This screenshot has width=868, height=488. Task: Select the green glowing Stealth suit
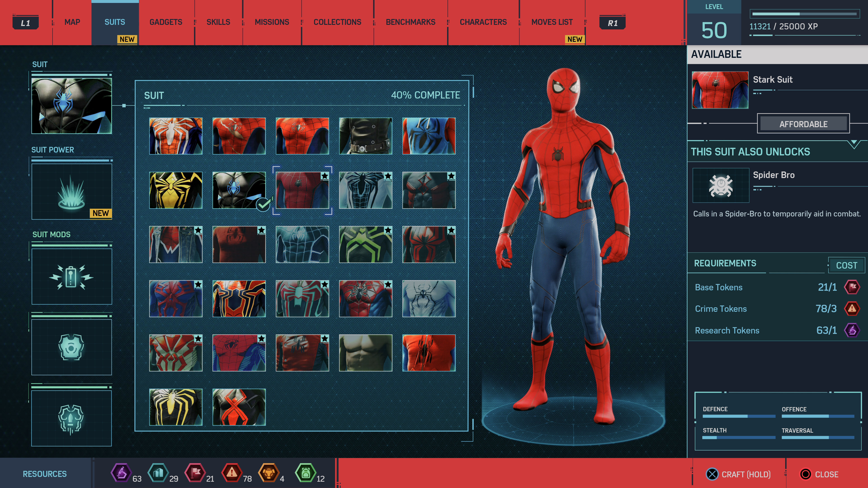(x=366, y=244)
